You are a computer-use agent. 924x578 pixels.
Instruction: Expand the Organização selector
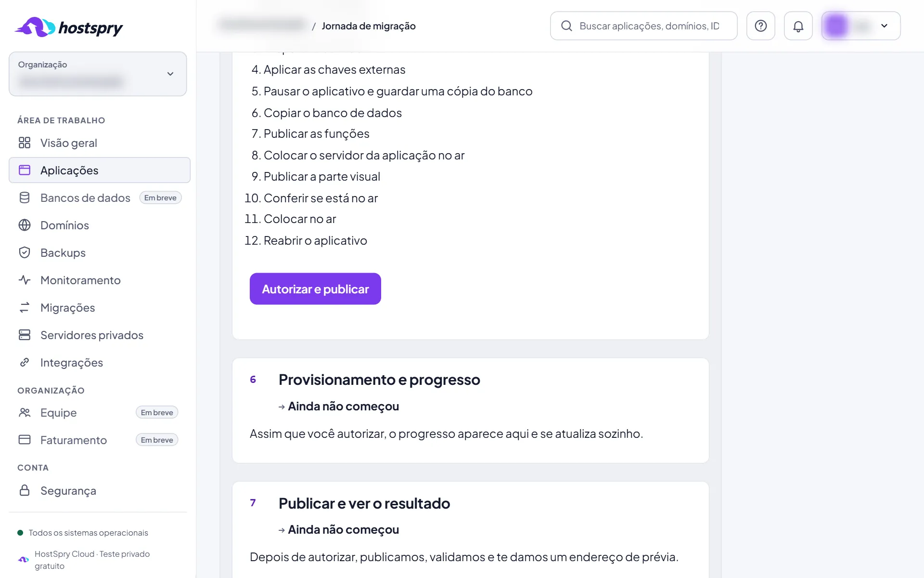pyautogui.click(x=98, y=74)
